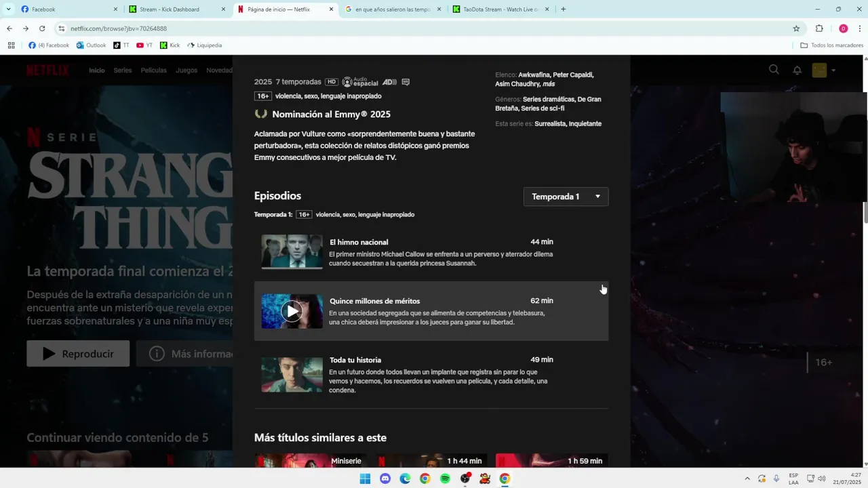
Task: Go to Netflix Películas menu item
Action: tap(153, 70)
